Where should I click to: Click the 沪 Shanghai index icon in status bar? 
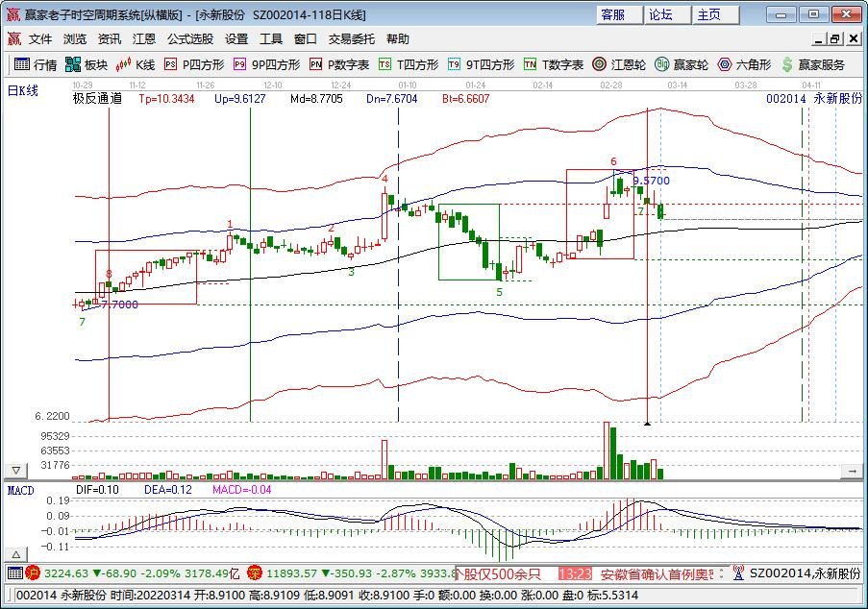click(x=33, y=573)
